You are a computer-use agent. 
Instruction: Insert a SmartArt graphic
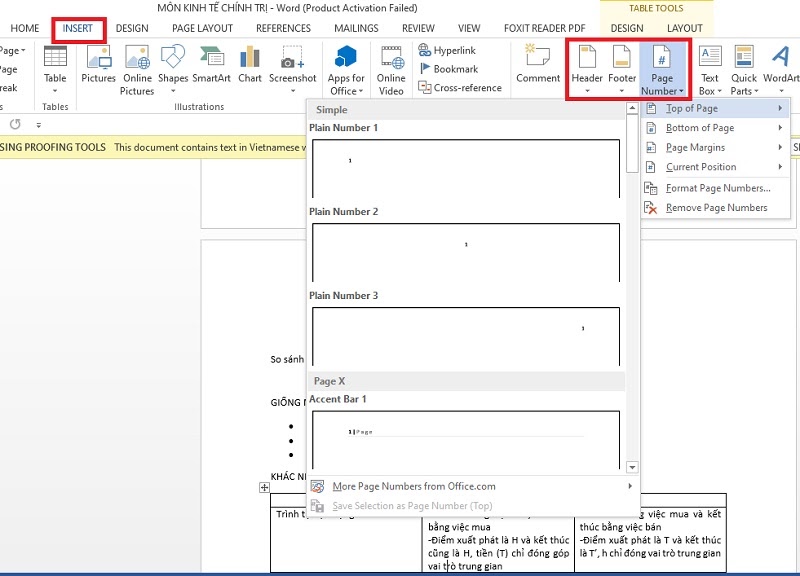coord(211,64)
